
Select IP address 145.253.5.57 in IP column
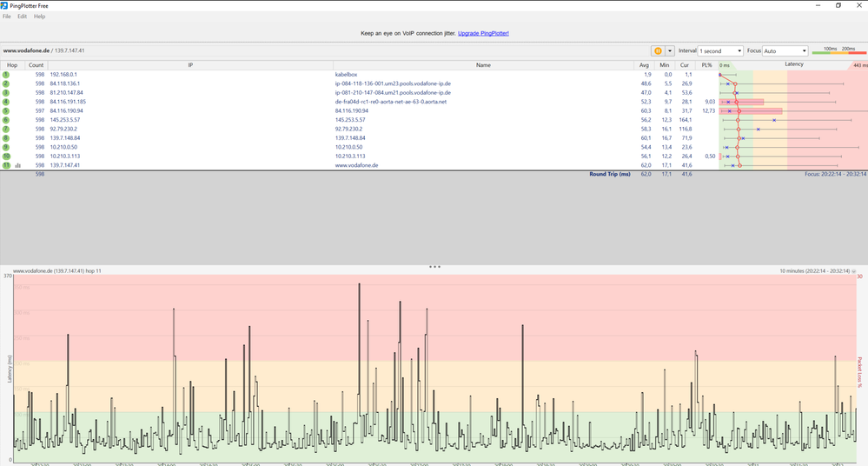[x=65, y=120]
